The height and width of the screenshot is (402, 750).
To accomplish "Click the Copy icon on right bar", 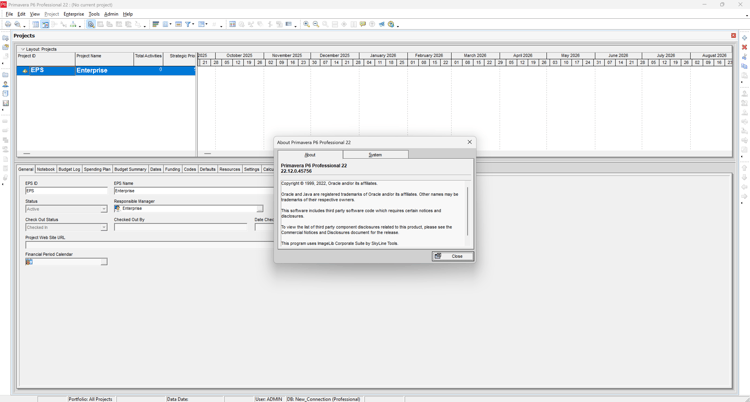I will click(744, 66).
